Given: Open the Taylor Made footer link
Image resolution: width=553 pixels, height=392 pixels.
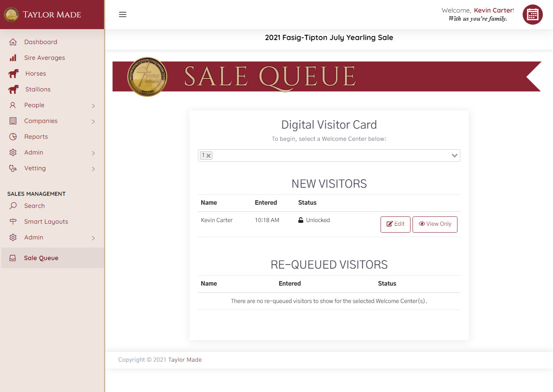Looking at the screenshot, I should coord(185,360).
